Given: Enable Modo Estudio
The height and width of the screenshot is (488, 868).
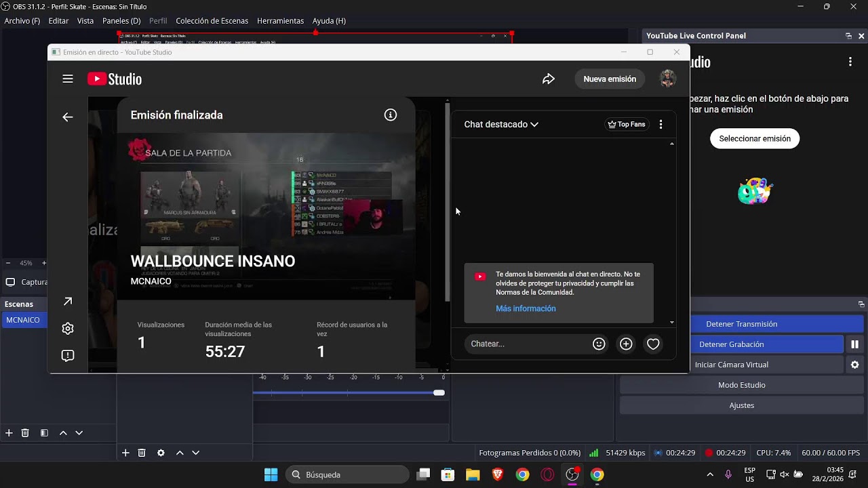Looking at the screenshot, I should [x=742, y=385].
